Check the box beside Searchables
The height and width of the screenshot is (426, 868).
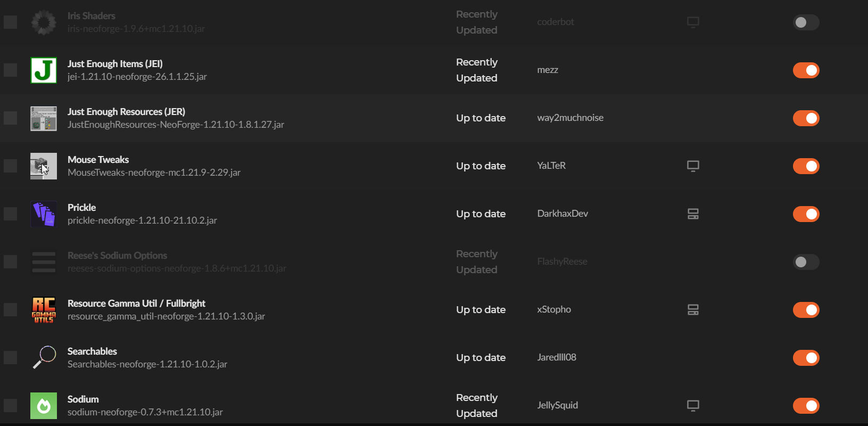tap(11, 358)
